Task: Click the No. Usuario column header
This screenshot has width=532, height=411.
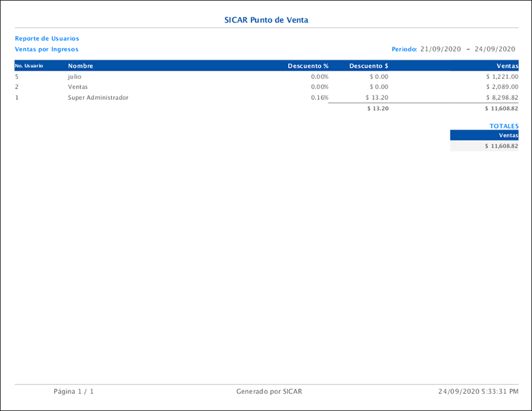Action: [29, 66]
